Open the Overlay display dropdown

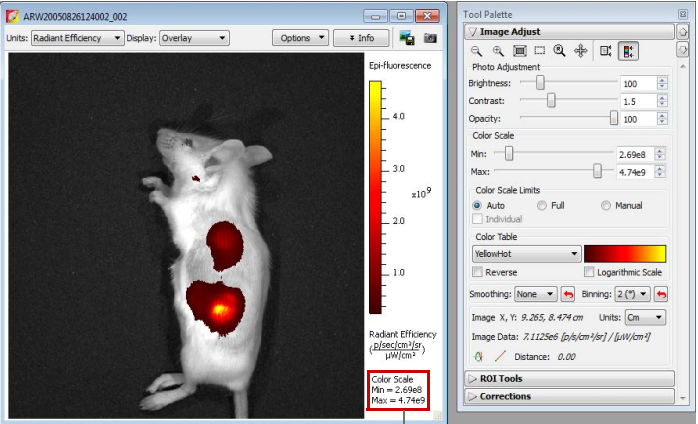(x=195, y=38)
